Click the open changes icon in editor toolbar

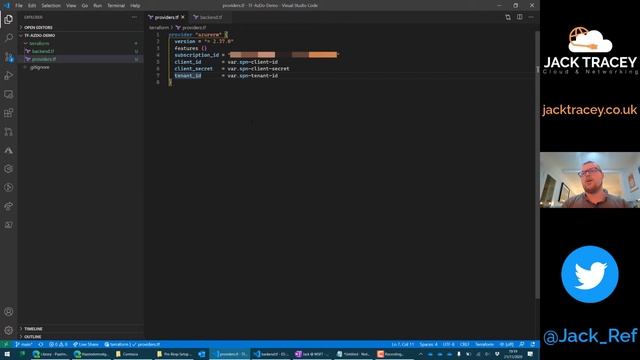coord(508,17)
